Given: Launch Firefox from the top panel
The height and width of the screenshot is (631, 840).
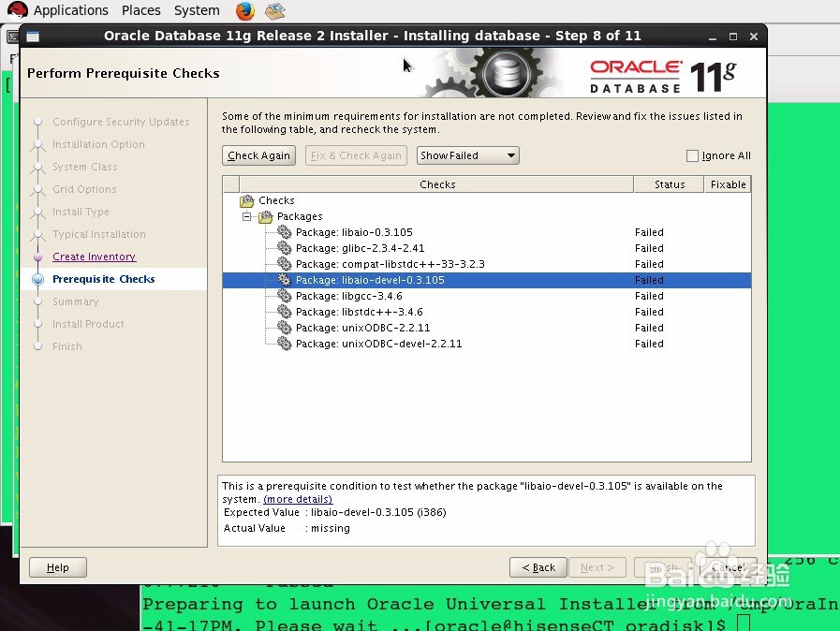Looking at the screenshot, I should click(x=245, y=10).
